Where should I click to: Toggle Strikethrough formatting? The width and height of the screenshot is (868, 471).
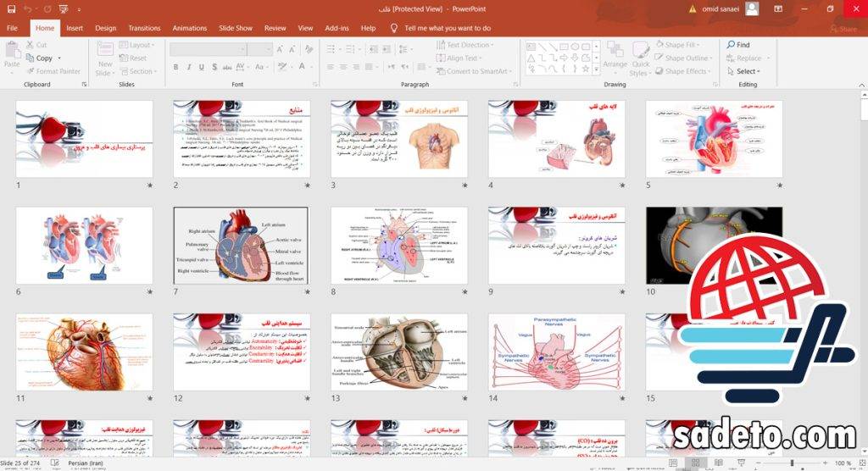227,67
